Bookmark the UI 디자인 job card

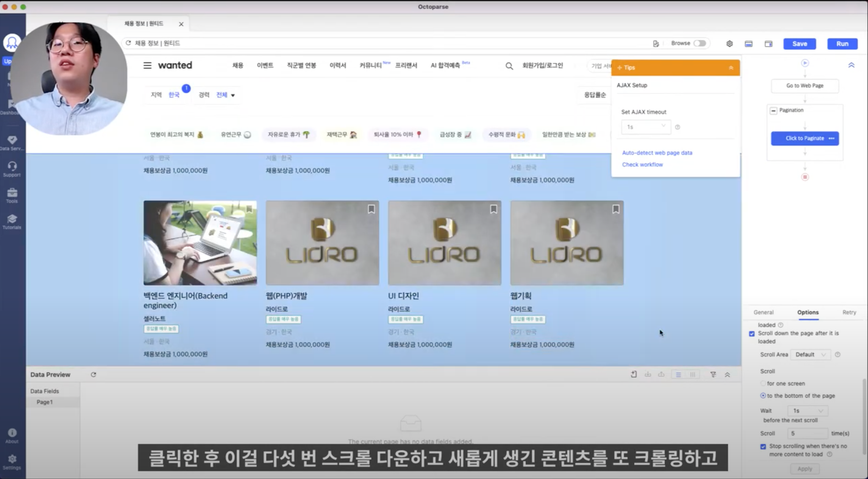point(493,209)
